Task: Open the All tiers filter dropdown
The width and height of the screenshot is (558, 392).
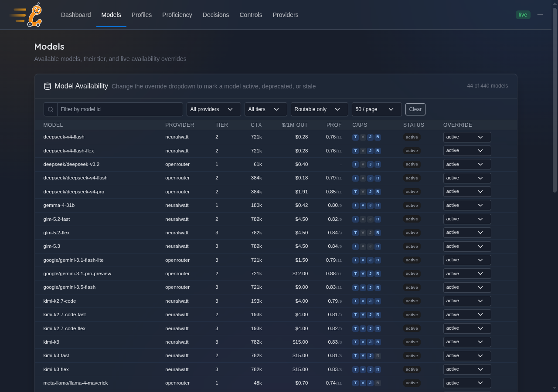Action: pyautogui.click(x=266, y=109)
